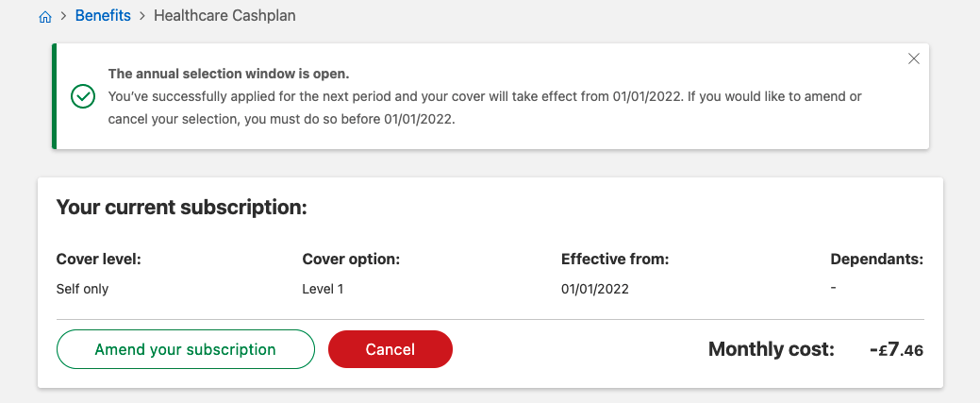Select the Healthcare Cashplan breadcrumb text
The image size is (980, 403).
pyautogui.click(x=225, y=16)
